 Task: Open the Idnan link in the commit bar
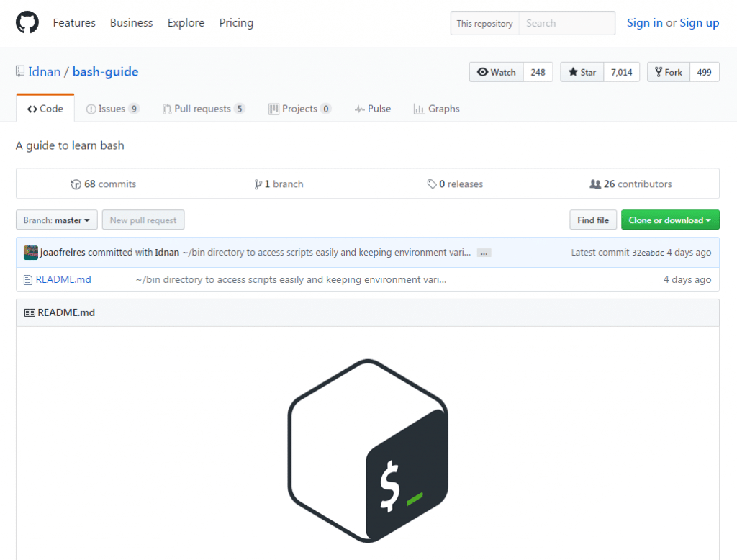[x=167, y=253]
